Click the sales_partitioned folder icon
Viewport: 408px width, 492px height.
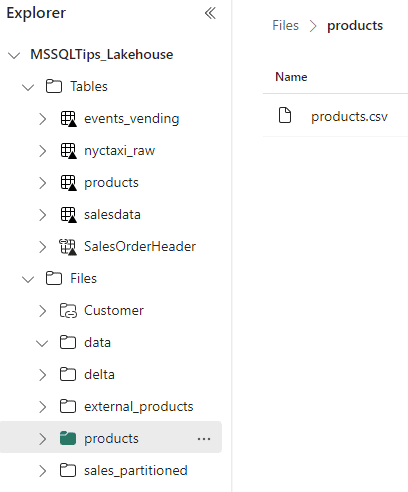coord(68,470)
